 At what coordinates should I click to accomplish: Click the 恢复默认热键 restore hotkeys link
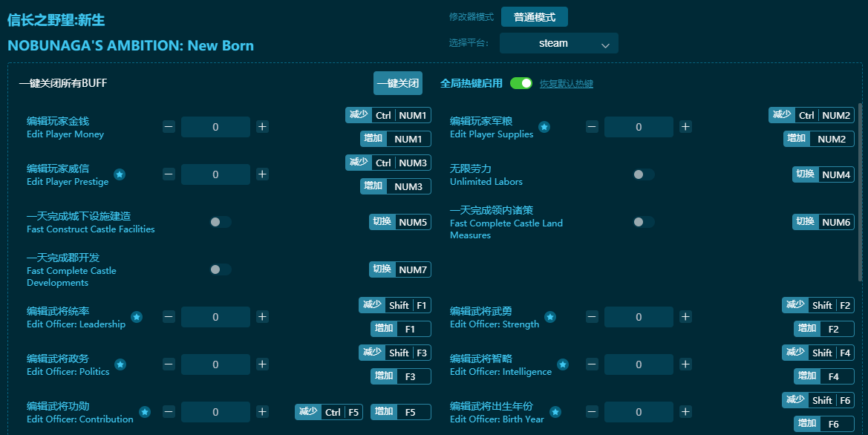(566, 84)
